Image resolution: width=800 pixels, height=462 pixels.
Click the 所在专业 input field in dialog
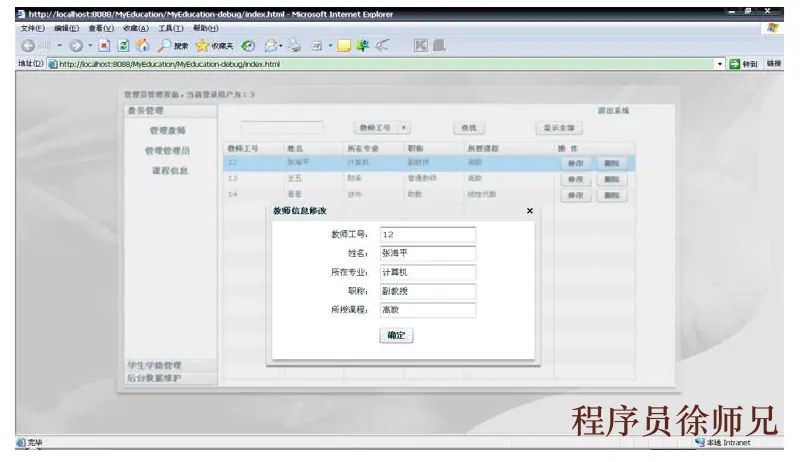pyautogui.click(x=428, y=272)
